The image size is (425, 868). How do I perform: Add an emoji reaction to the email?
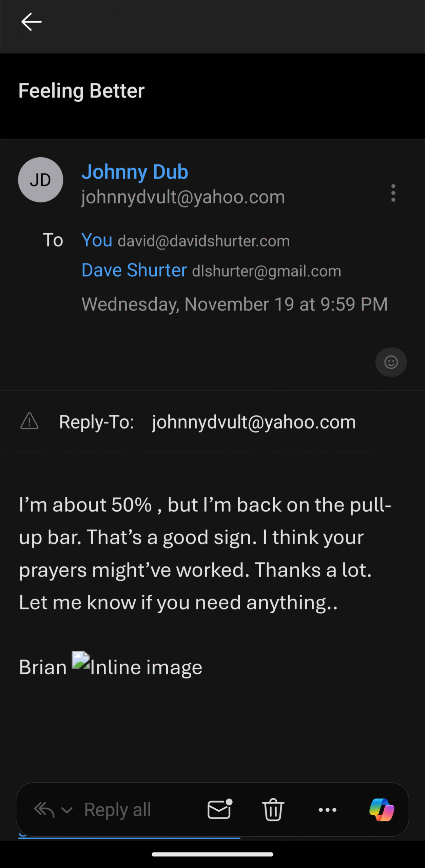391,362
